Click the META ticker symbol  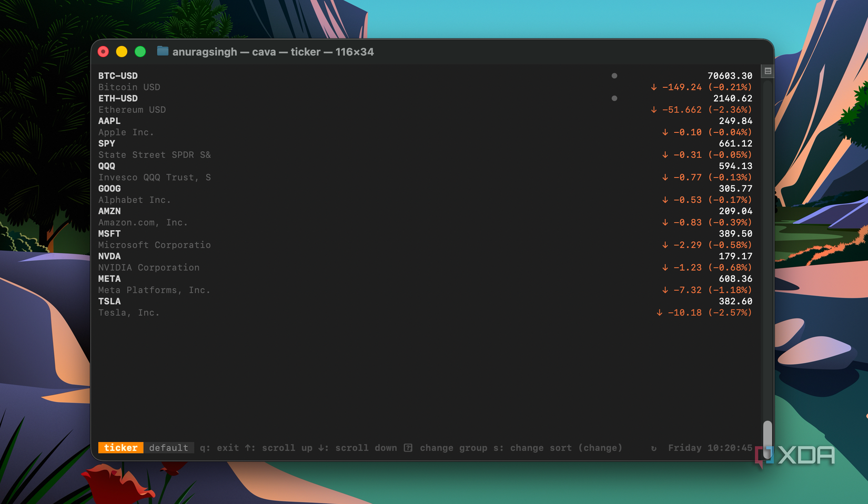109,279
